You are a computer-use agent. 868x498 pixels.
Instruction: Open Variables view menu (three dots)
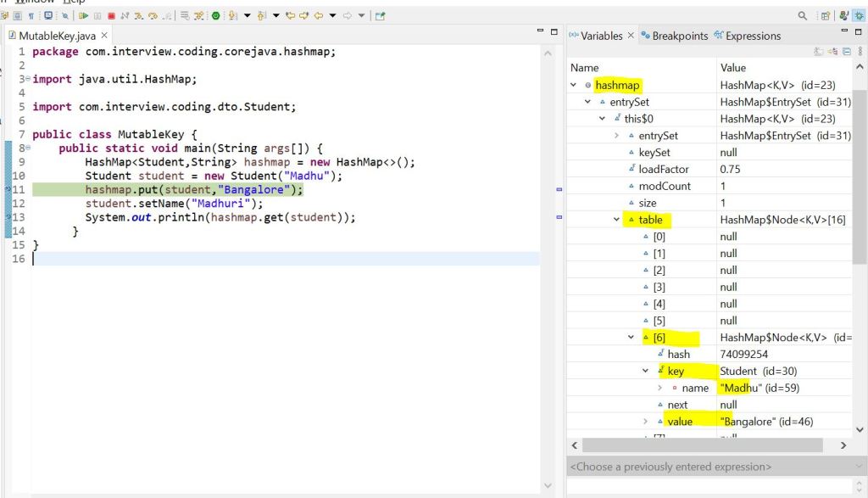(860, 52)
